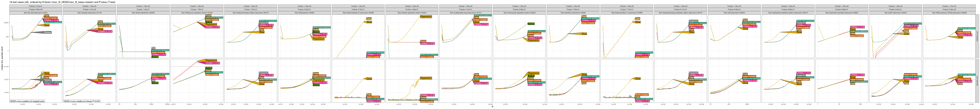Click the 'N.factor: 1.27e+00' strip header
Viewport: 980px width, 109px height.
click(949, 6)
